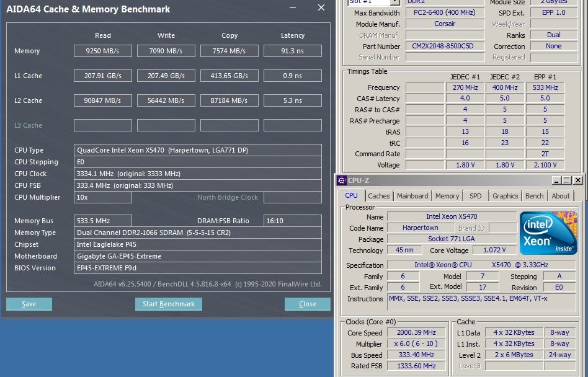588x377 pixels.
Task: Click the Memory Bus 533.5 MHz field
Action: click(x=103, y=221)
